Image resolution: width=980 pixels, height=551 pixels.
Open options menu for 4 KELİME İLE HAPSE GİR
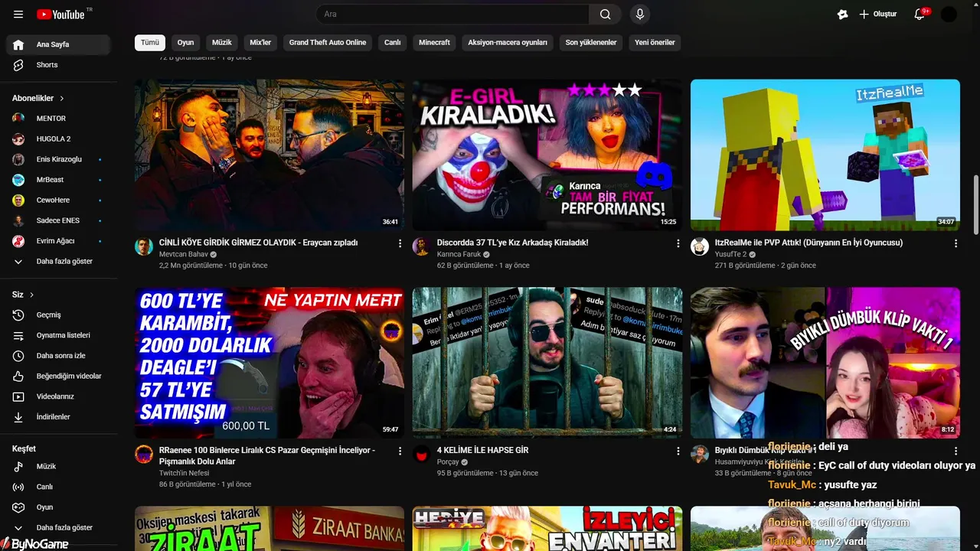(678, 452)
